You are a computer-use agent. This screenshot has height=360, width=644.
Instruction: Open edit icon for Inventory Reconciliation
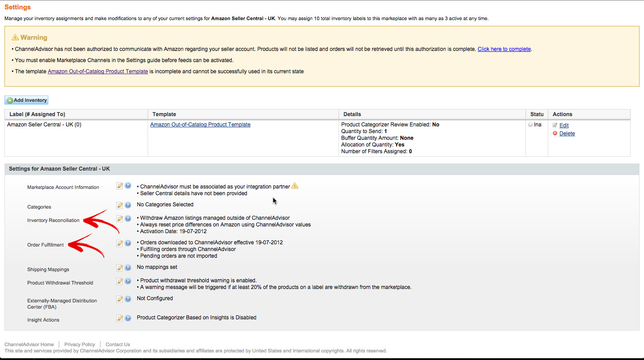point(119,219)
